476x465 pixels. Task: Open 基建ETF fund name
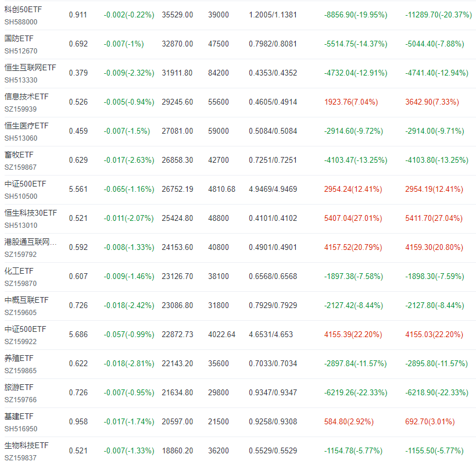click(x=19, y=416)
